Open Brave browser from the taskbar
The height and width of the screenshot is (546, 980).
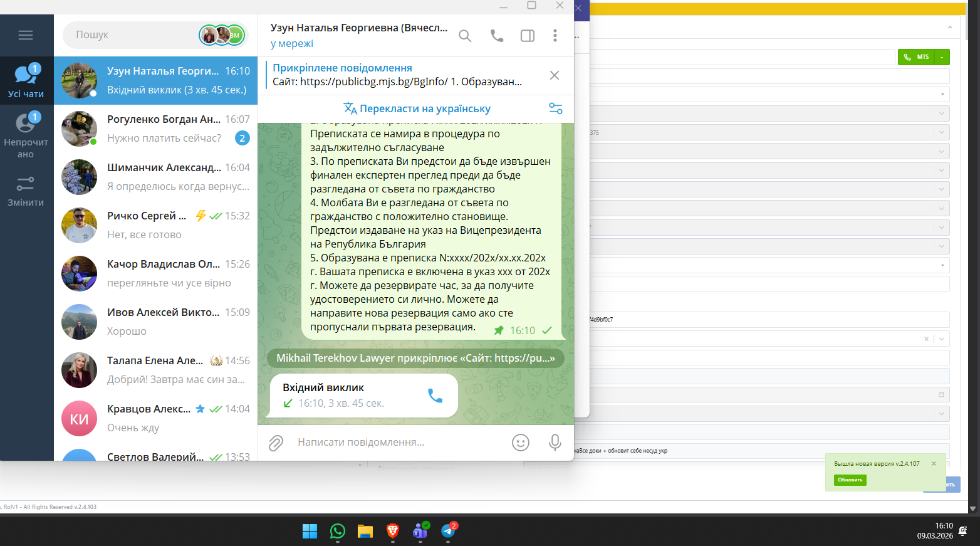coord(393,531)
